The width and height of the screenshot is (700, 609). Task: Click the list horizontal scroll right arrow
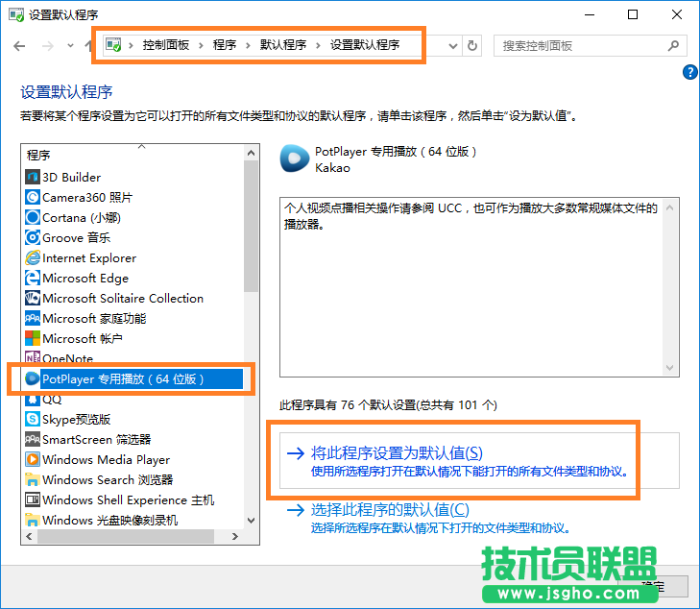(235, 536)
